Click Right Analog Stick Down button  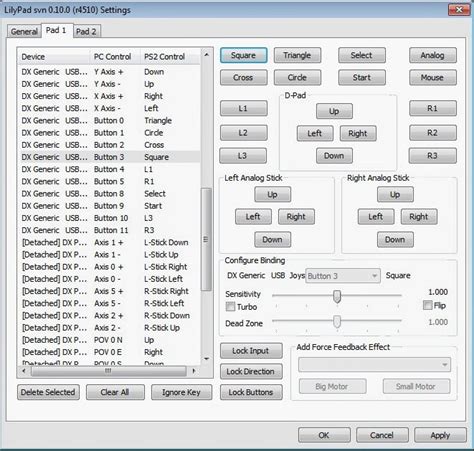tap(395, 239)
